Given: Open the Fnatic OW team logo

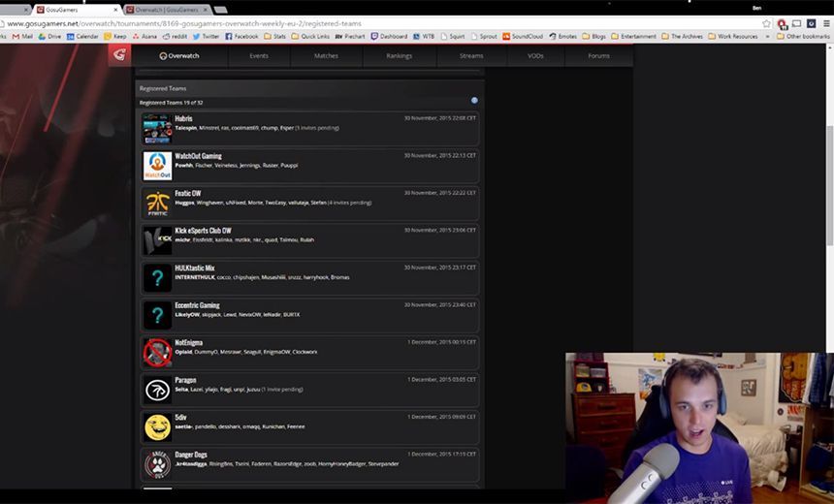Looking at the screenshot, I should pos(157,203).
